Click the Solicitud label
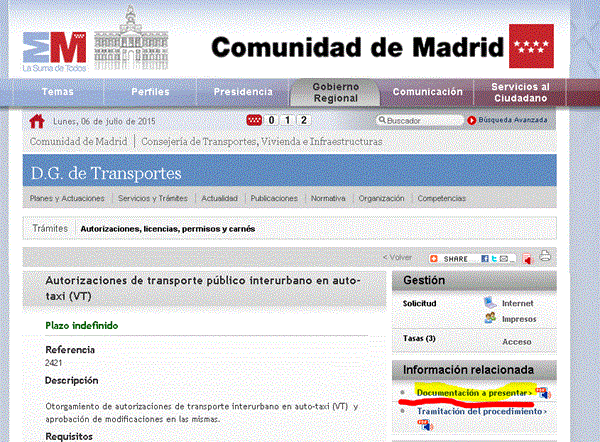 [419, 303]
